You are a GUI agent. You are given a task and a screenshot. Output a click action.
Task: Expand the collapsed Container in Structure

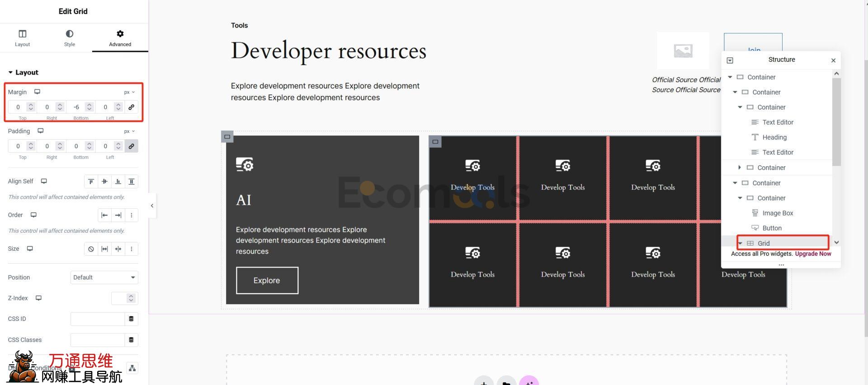click(x=740, y=168)
